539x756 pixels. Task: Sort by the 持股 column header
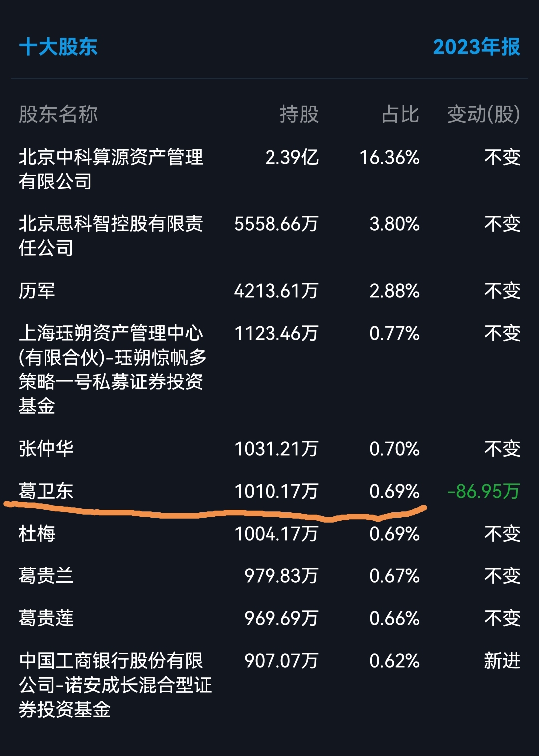tap(299, 115)
